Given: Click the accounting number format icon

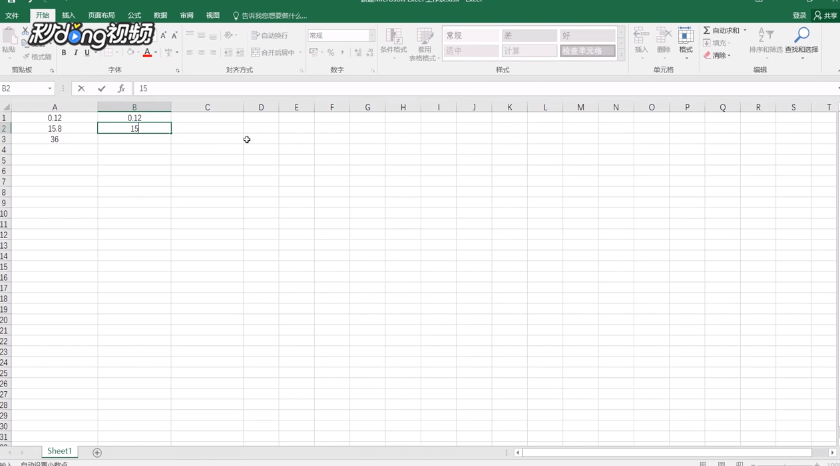Looking at the screenshot, I should pyautogui.click(x=314, y=52).
